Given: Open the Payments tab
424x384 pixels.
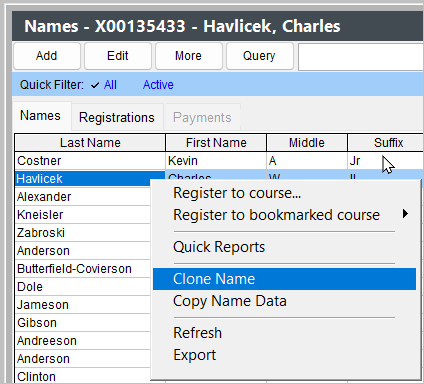Looking at the screenshot, I should tap(202, 117).
